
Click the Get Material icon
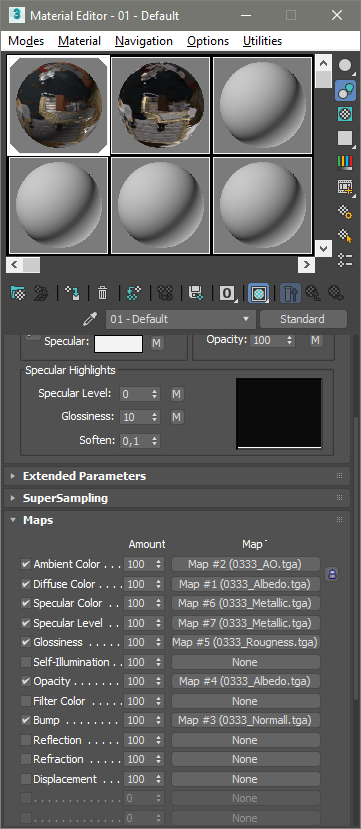tap(18, 292)
